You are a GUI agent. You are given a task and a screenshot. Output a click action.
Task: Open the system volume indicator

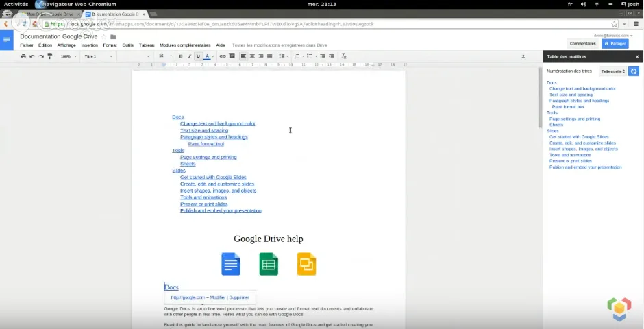click(583, 5)
